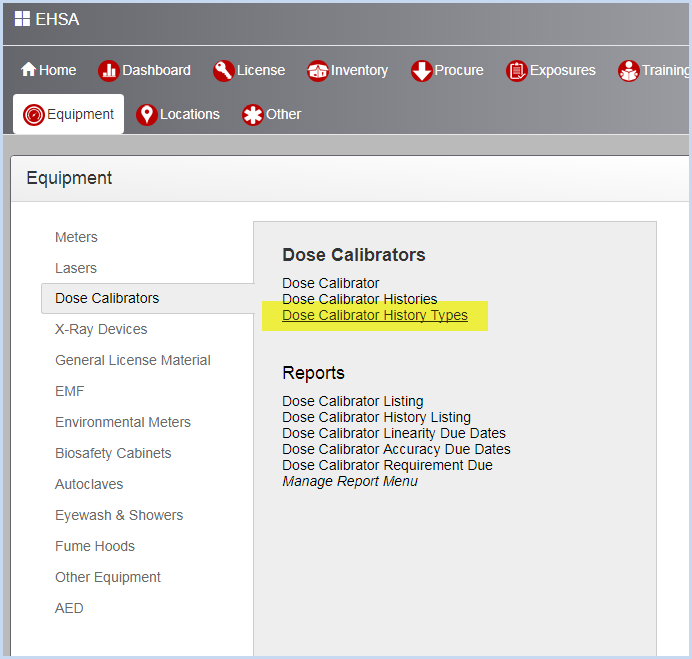The height and width of the screenshot is (659, 692).
Task: Click the Other asterisk icon
Action: (252, 115)
